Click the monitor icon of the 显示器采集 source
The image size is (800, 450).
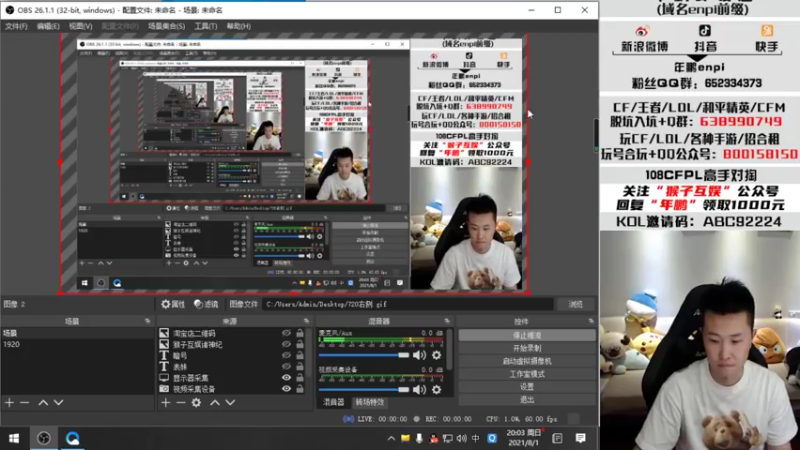click(164, 378)
